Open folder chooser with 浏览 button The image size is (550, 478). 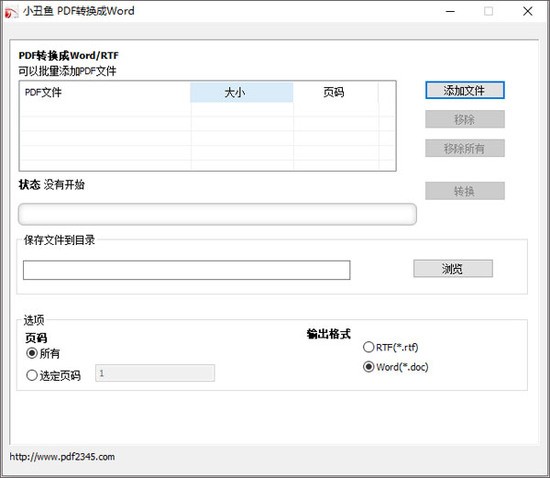pyautogui.click(x=453, y=269)
